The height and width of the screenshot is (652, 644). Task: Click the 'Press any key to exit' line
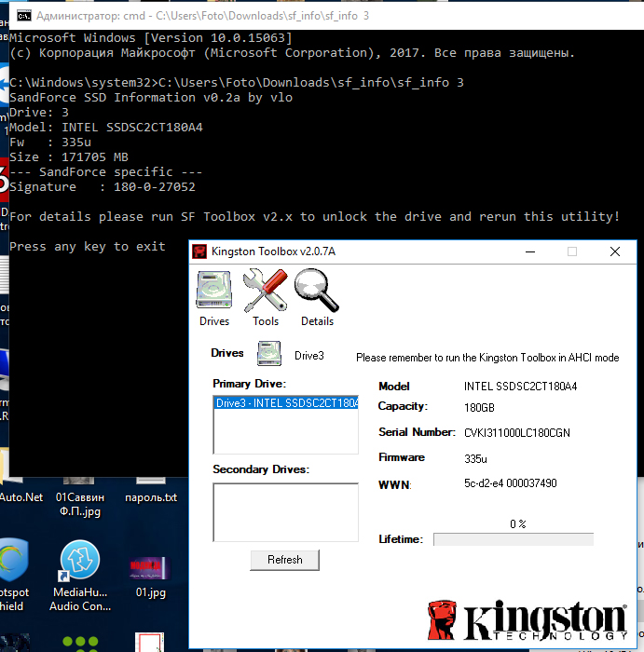click(x=88, y=247)
